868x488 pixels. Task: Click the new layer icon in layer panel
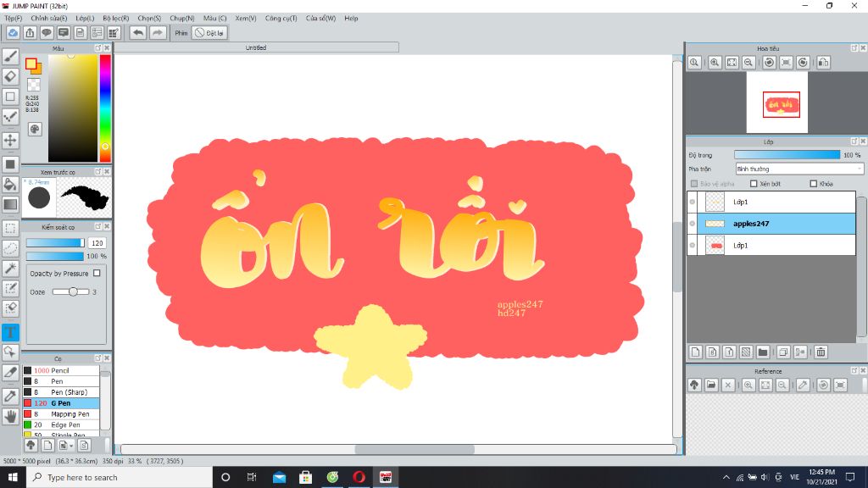coord(696,352)
